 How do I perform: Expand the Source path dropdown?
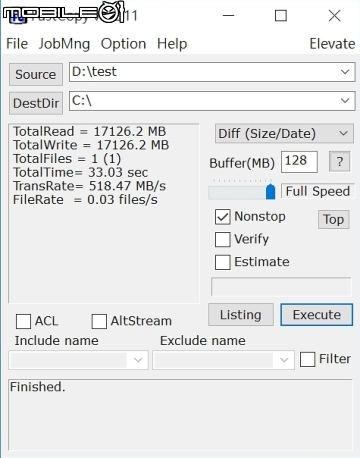[x=345, y=72]
